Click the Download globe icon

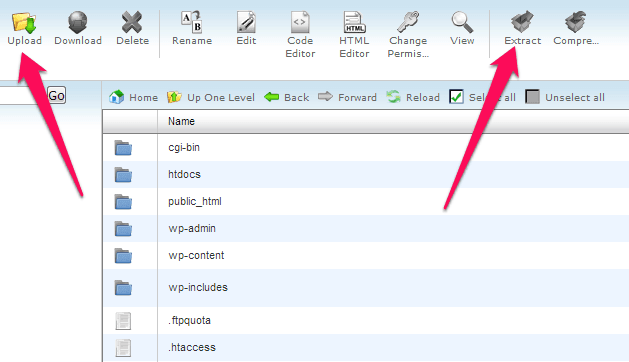(x=78, y=22)
